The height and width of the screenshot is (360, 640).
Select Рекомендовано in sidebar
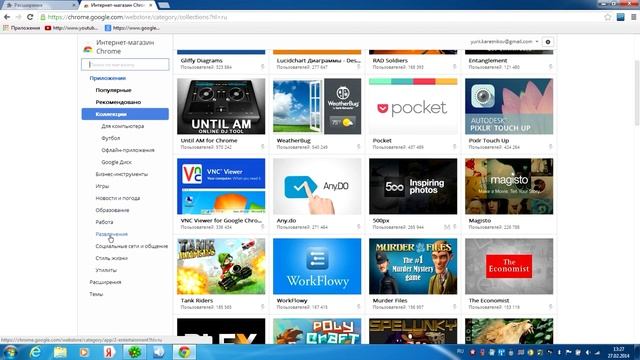[118, 102]
